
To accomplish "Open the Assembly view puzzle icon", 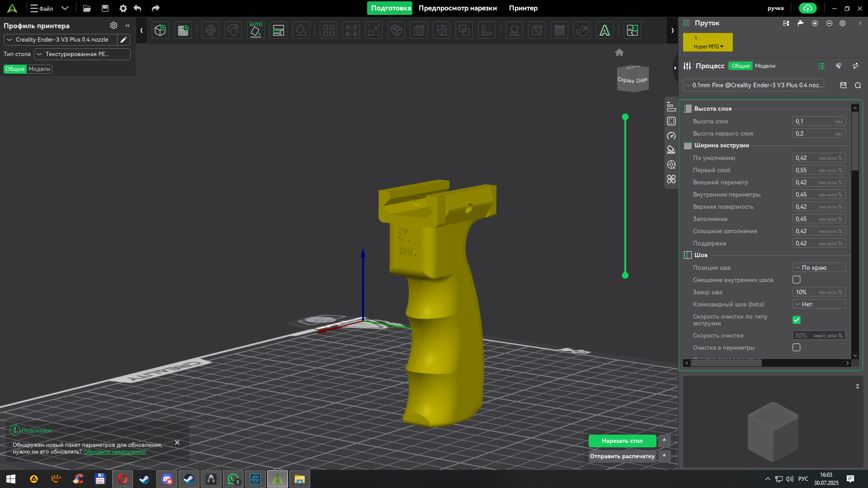I will 632,30.
